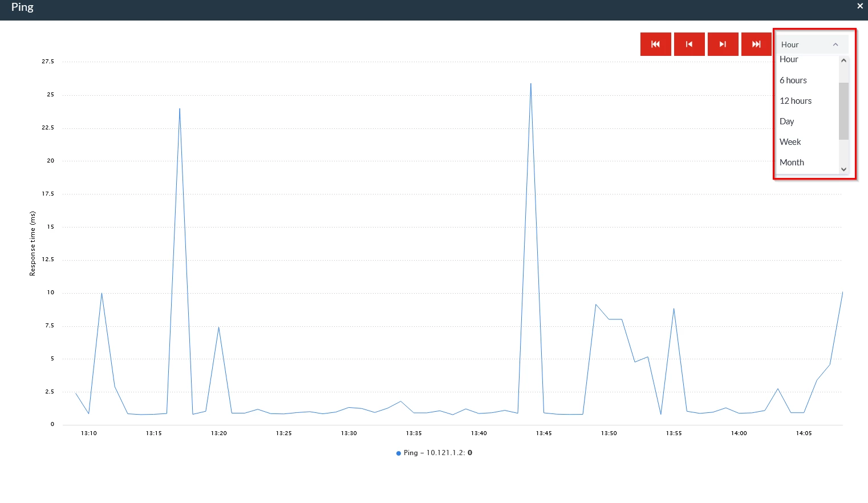Click the 13:45 time axis label

543,433
